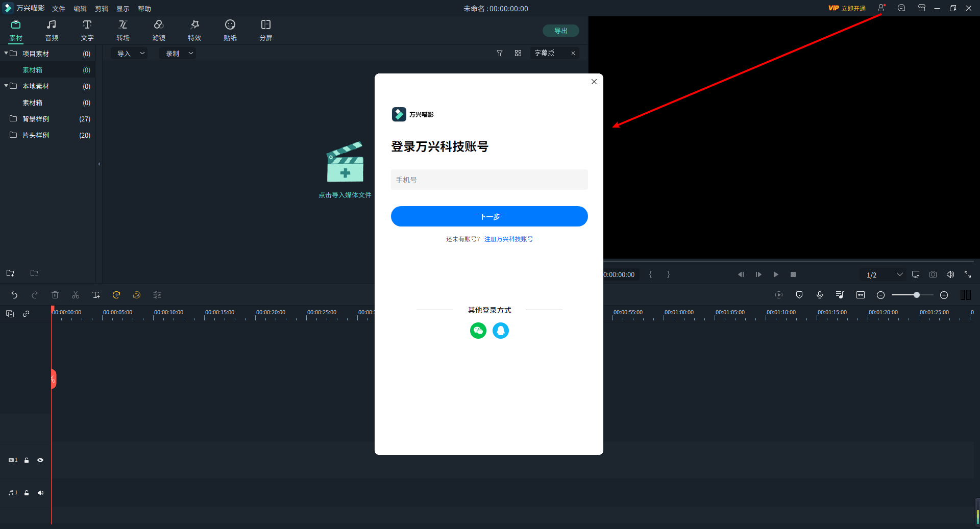Select the scissors split tool
Screen dimensions: 980x529
pos(76,295)
